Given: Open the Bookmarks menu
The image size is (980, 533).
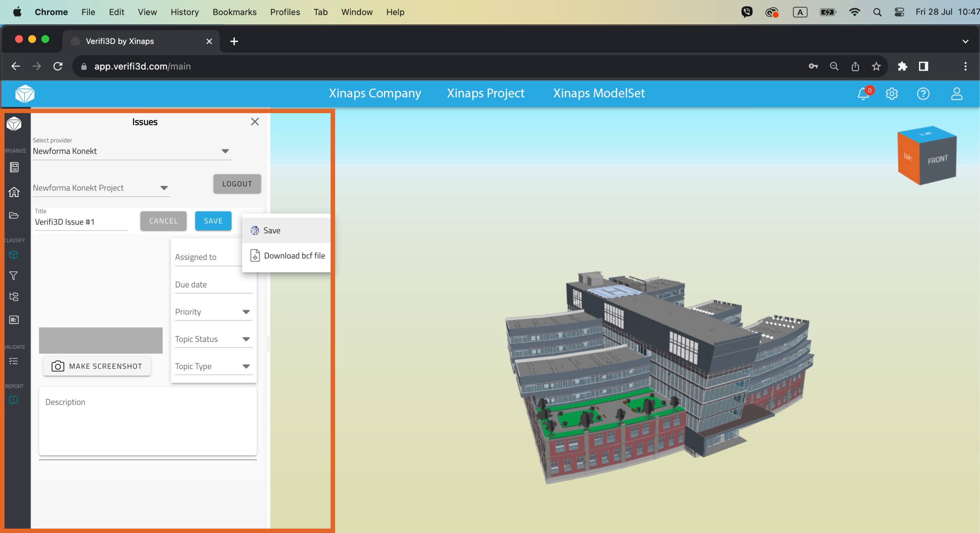Looking at the screenshot, I should [234, 12].
